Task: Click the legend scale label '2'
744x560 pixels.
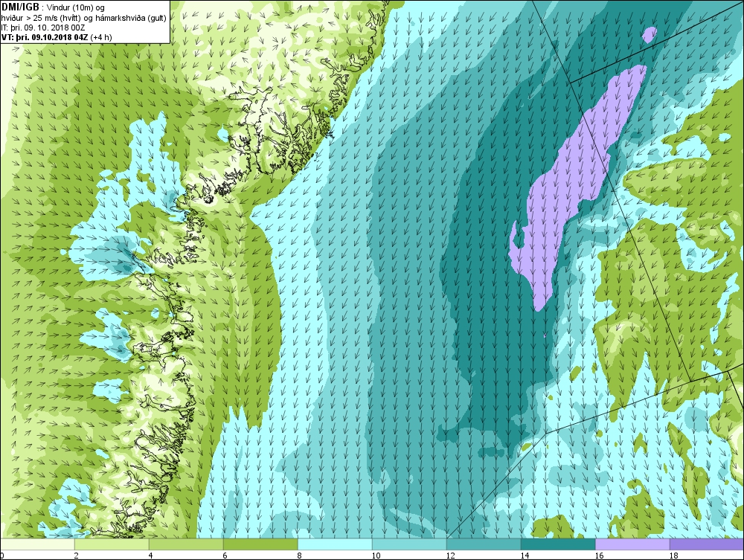Action: click(x=77, y=556)
